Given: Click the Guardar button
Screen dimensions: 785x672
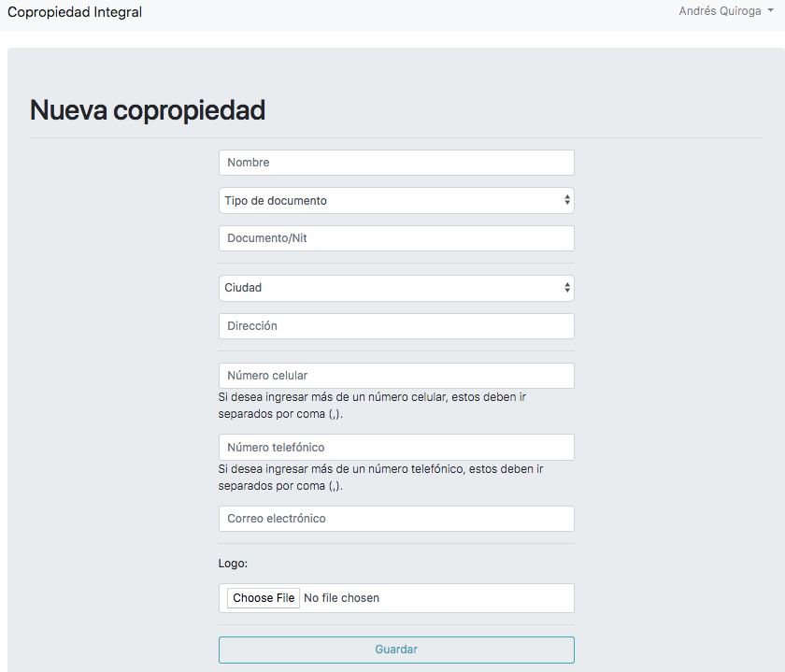Looking at the screenshot, I should (x=396, y=650).
